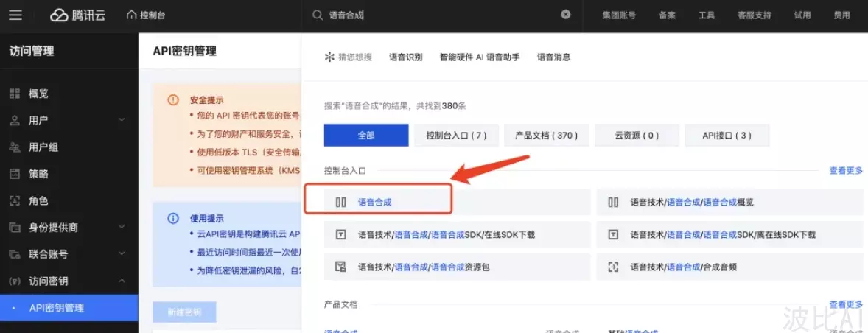This screenshot has width=868, height=333.
Task: Open 试用 menu
Action: 802,15
